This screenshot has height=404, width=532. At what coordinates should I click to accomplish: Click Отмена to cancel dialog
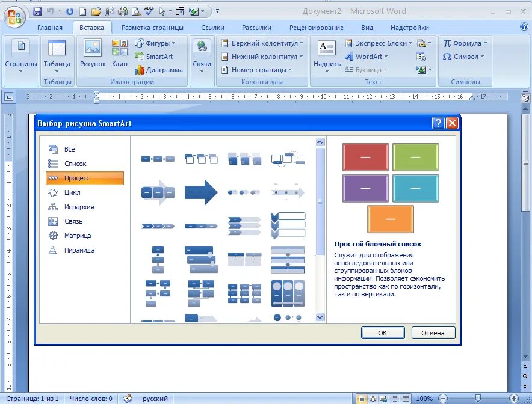(x=433, y=333)
